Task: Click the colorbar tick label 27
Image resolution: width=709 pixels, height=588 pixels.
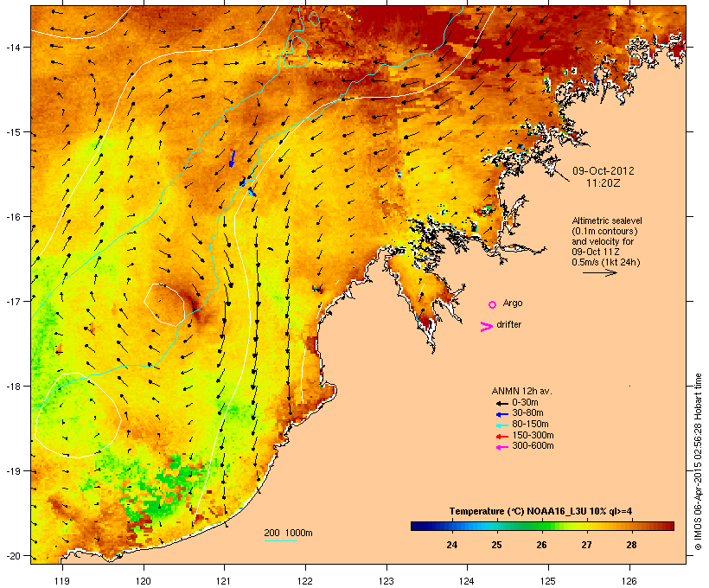Action: click(586, 545)
